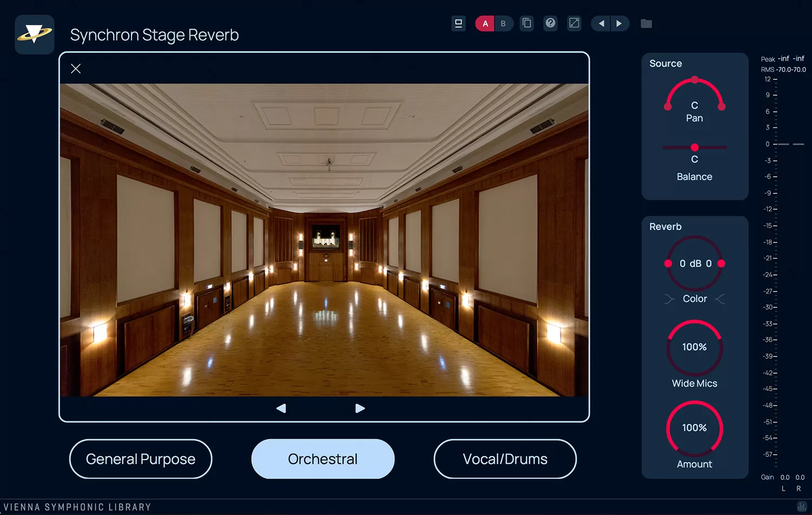Open the Vocal/Drums preset category
Image resolution: width=812 pixels, height=515 pixels.
(505, 459)
